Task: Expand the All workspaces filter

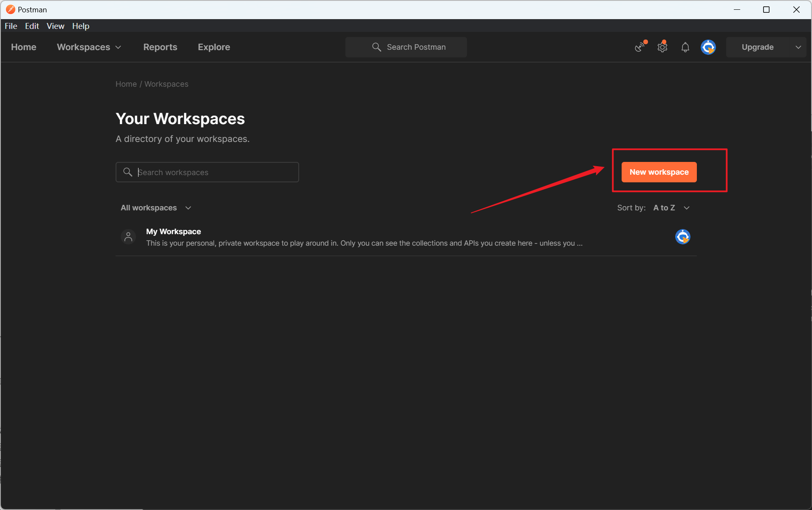Action: pyautogui.click(x=156, y=208)
